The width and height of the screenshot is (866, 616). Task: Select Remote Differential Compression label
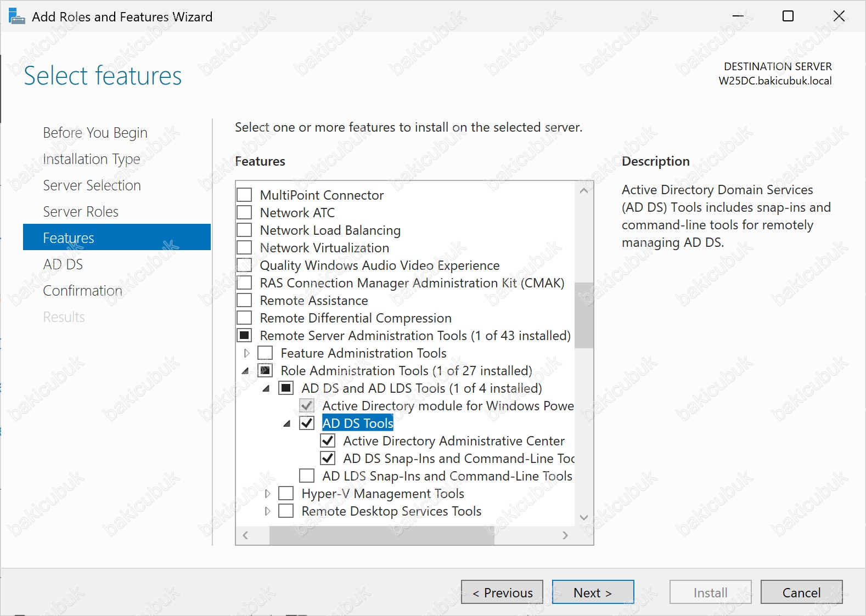(x=356, y=318)
